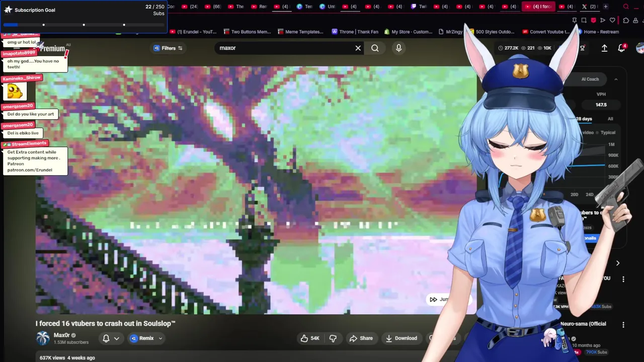
Task: Click the upload arrow icon in the YouTube header
Action: click(604, 48)
